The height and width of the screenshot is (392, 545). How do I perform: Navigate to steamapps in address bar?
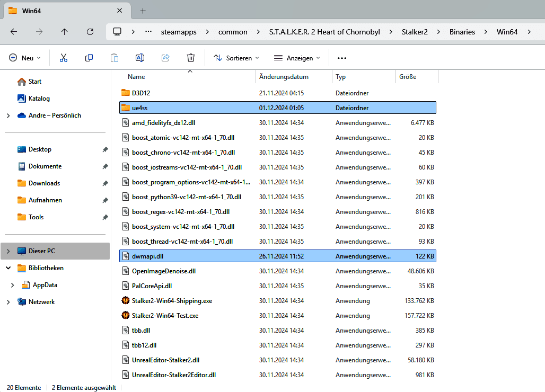point(179,32)
